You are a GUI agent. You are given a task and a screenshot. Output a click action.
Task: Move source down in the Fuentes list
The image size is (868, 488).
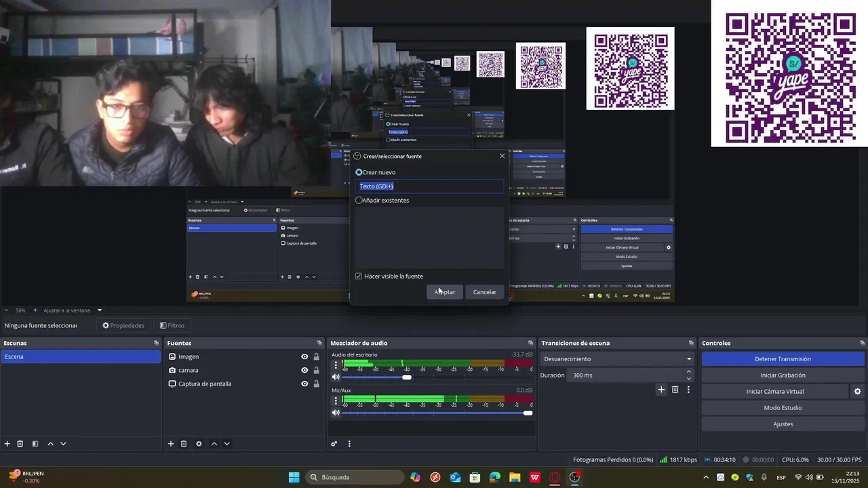(x=226, y=444)
